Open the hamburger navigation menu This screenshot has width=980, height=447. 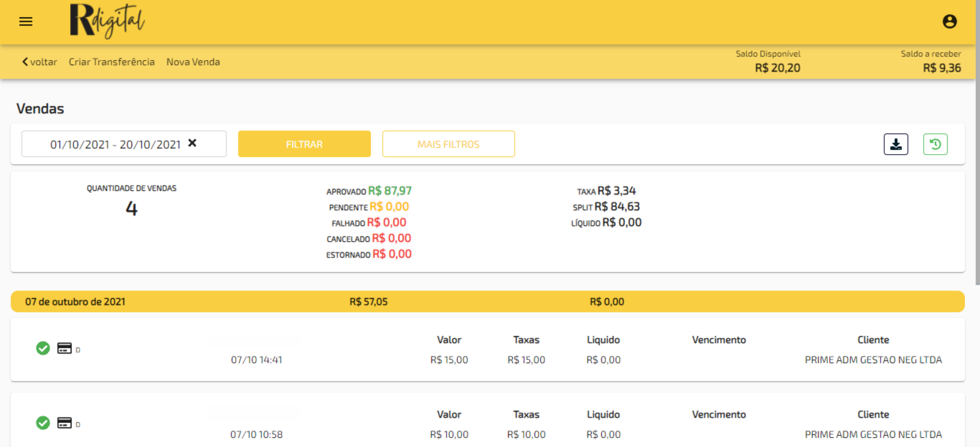[25, 21]
